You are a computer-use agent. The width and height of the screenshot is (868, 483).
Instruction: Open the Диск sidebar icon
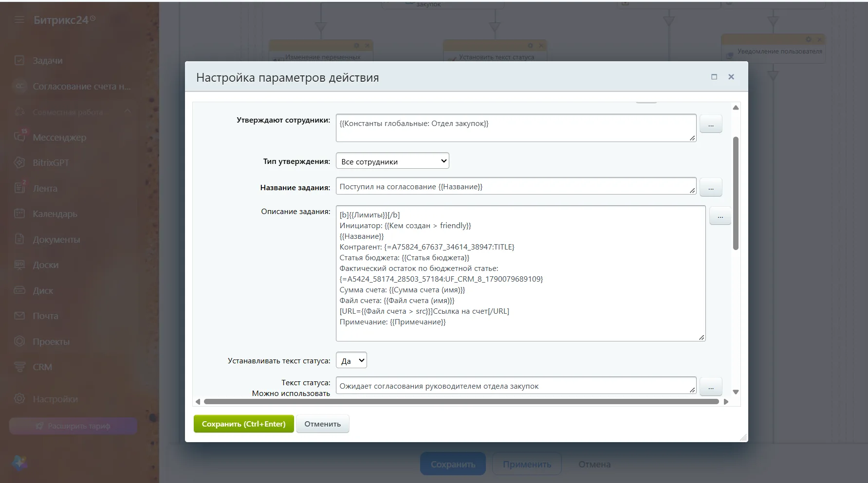(19, 290)
